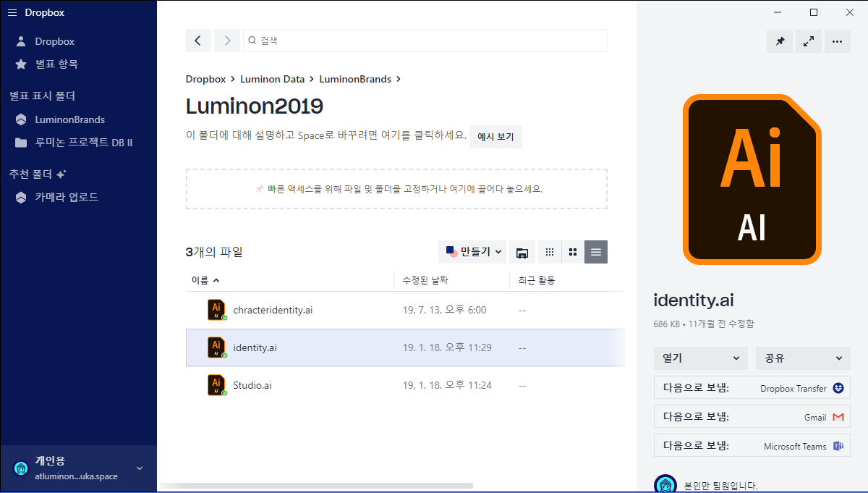Select the Studio.ai file row
Viewport: 868px width, 493px height.
(405, 385)
